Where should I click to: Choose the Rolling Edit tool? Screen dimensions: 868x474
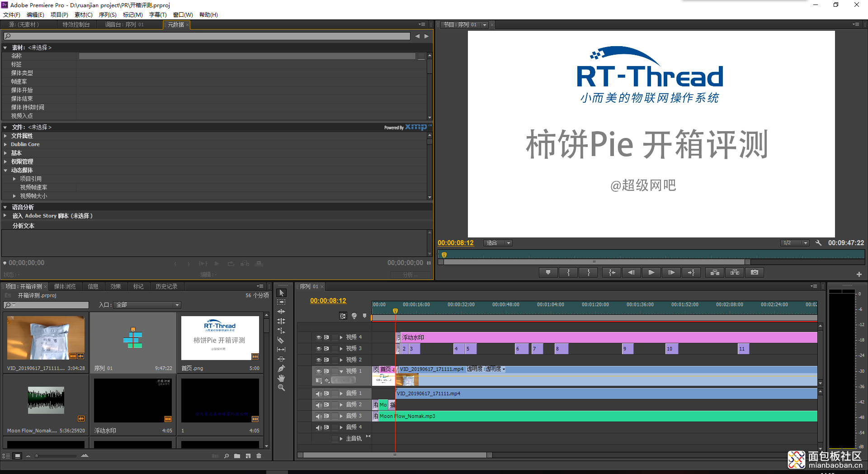(x=281, y=321)
